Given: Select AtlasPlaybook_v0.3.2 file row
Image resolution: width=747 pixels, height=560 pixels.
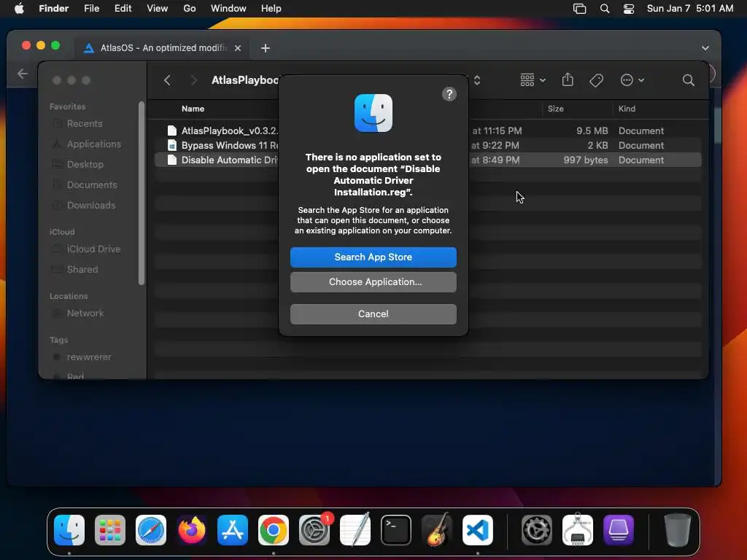Looking at the screenshot, I should click(x=427, y=131).
